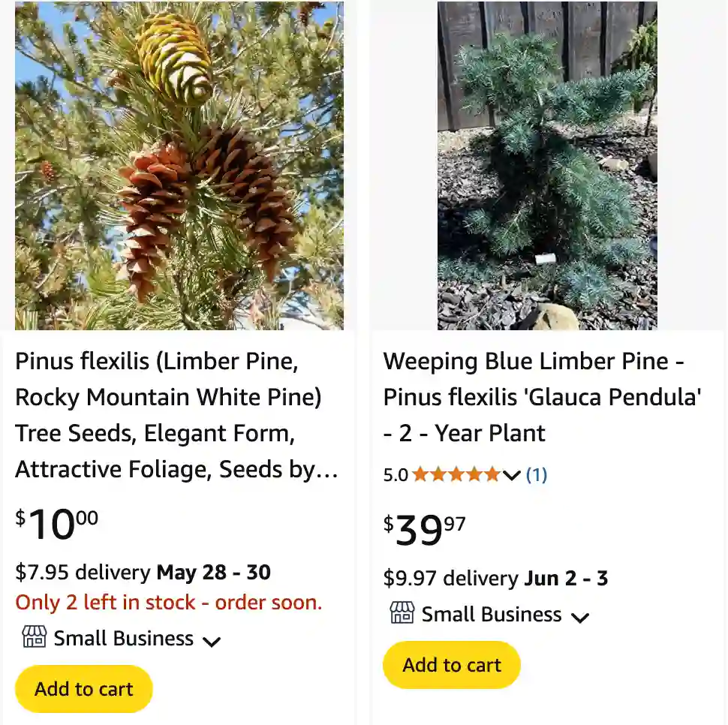Image resolution: width=728 pixels, height=725 pixels.
Task: Click the $39.97 price text
Action: (x=424, y=528)
